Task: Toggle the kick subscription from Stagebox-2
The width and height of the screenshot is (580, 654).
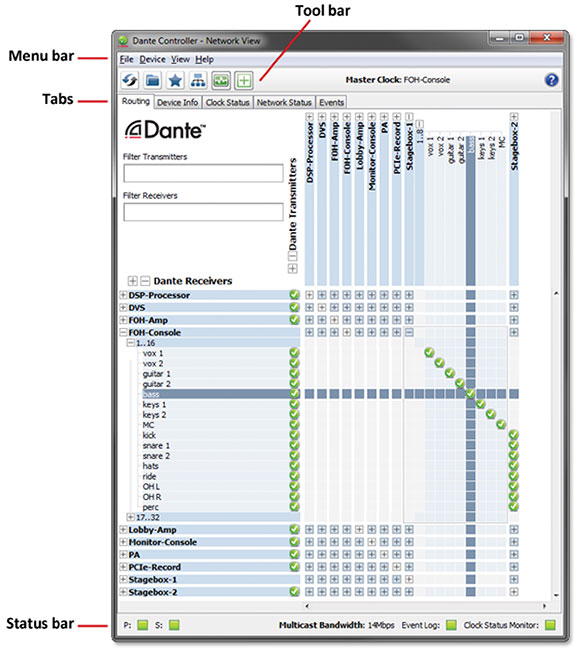Action: click(514, 435)
